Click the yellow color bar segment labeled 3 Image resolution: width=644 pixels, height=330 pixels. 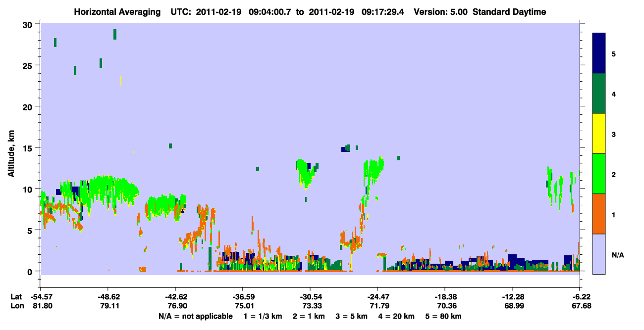coord(599,134)
